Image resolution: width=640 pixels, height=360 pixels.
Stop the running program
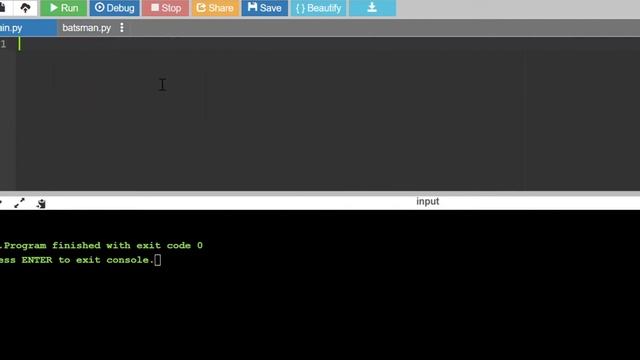(165, 8)
